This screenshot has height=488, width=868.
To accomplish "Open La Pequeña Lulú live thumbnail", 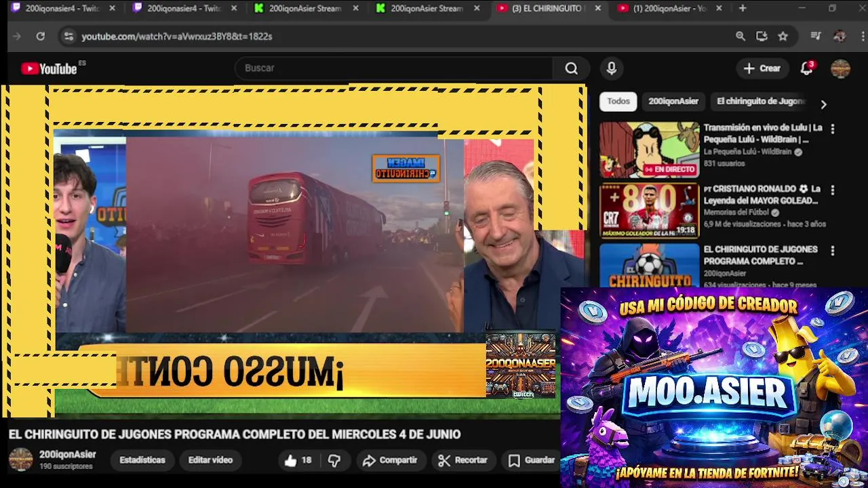I will pyautogui.click(x=649, y=150).
